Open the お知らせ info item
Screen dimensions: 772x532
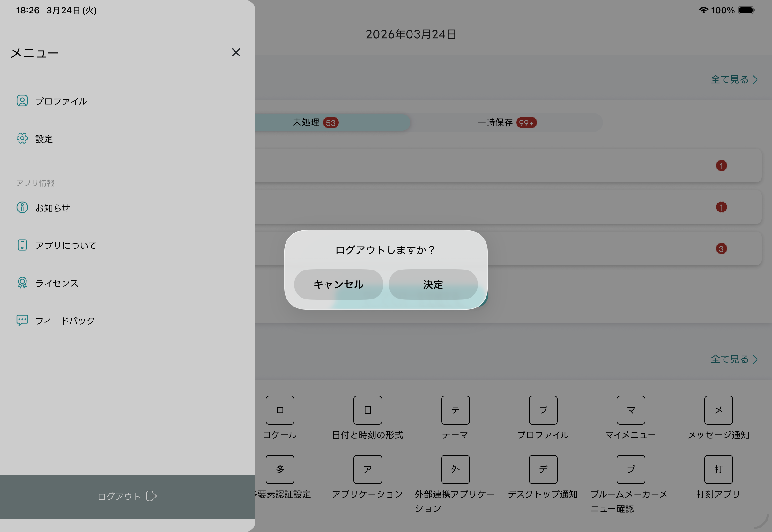[52, 208]
